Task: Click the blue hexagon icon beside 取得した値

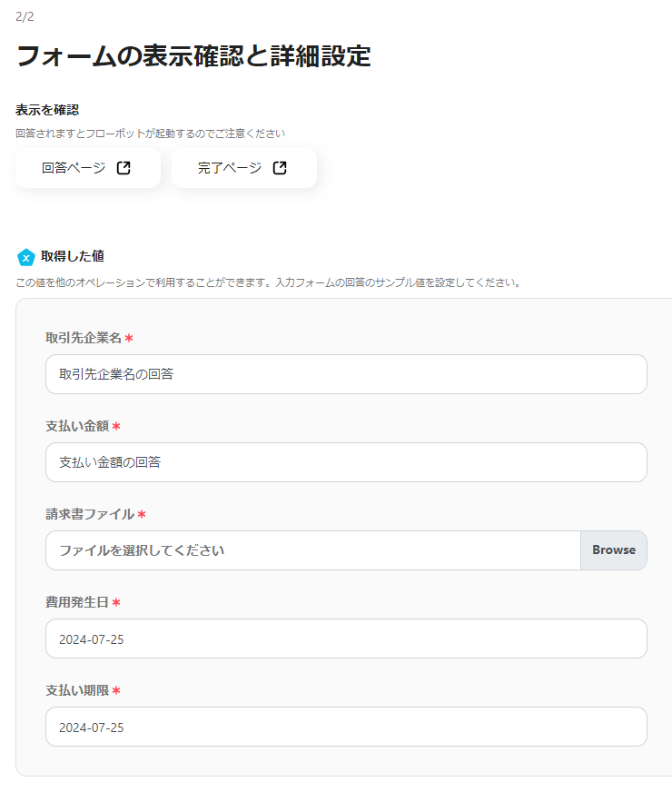Action: 26,256
